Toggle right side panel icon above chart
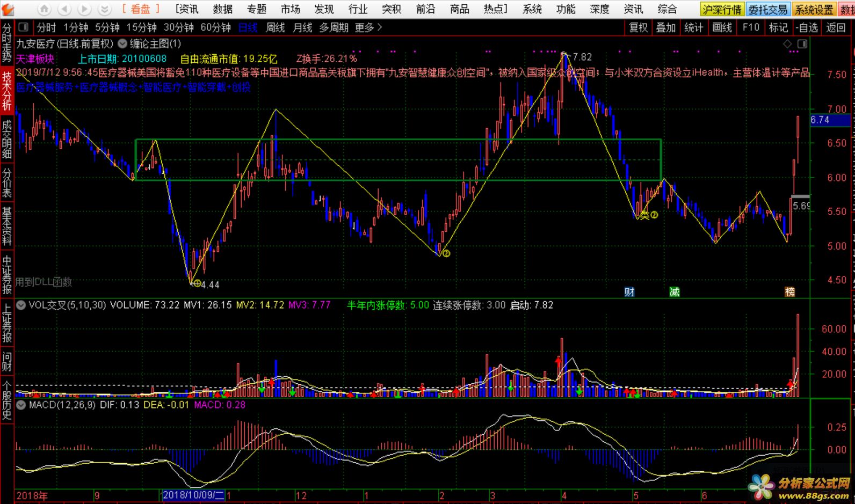 [802, 43]
